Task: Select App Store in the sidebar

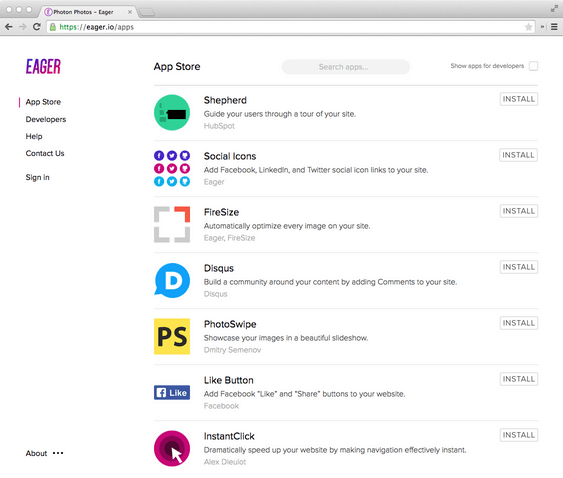Action: click(43, 102)
